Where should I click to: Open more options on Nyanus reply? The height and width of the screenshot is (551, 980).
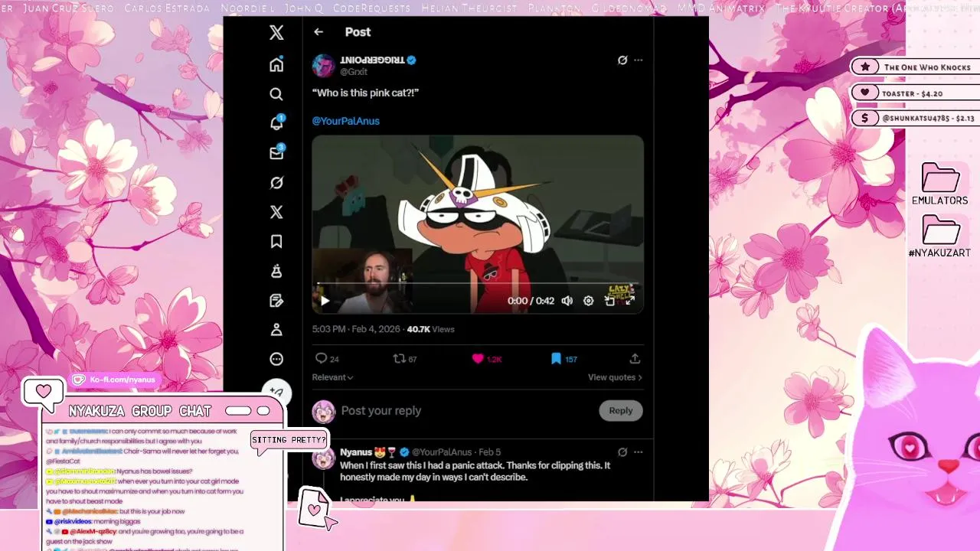coord(639,452)
